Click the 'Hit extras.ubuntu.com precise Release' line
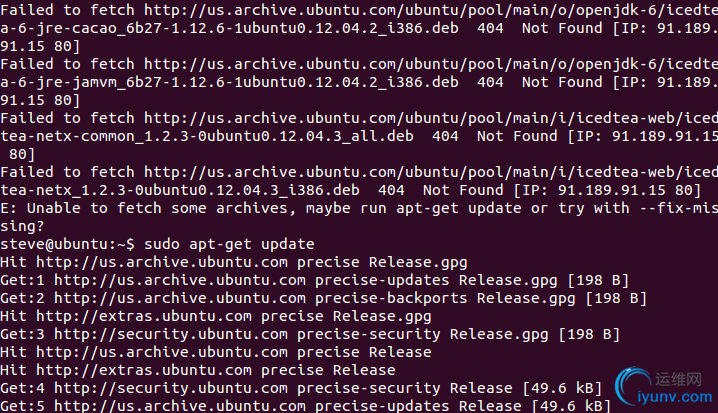The width and height of the screenshot is (718, 413). click(198, 370)
